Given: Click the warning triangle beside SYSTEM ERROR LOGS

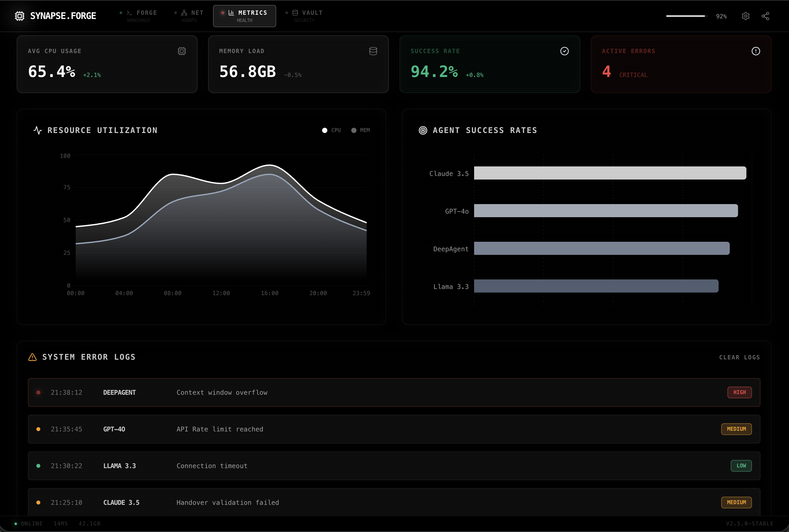Looking at the screenshot, I should 32,357.
